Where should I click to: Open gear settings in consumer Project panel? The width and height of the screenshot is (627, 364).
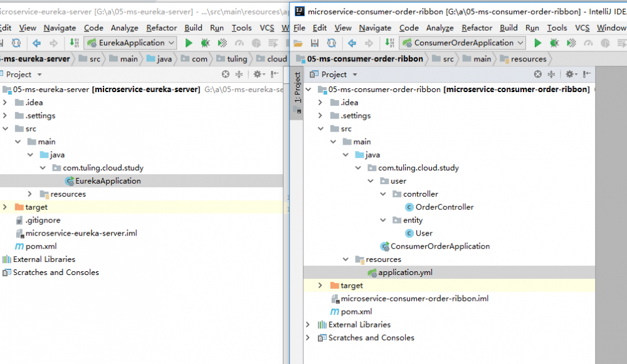(571, 75)
